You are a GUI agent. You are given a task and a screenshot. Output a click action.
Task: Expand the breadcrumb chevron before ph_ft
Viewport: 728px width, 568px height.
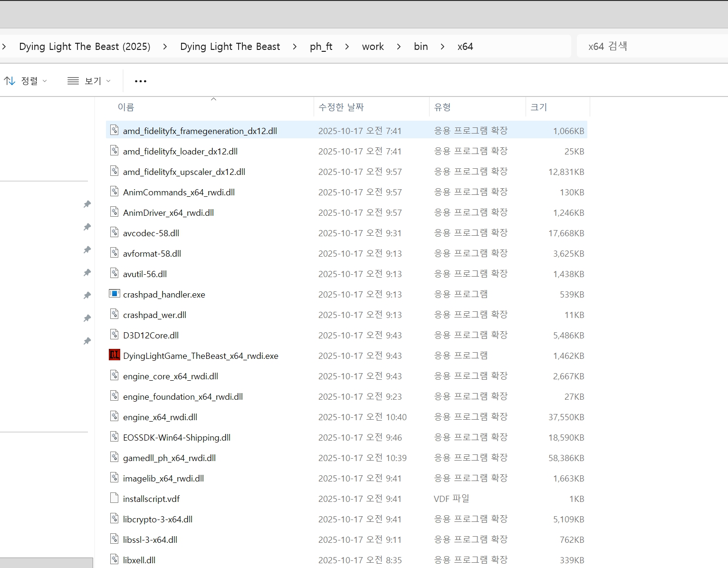coord(295,47)
